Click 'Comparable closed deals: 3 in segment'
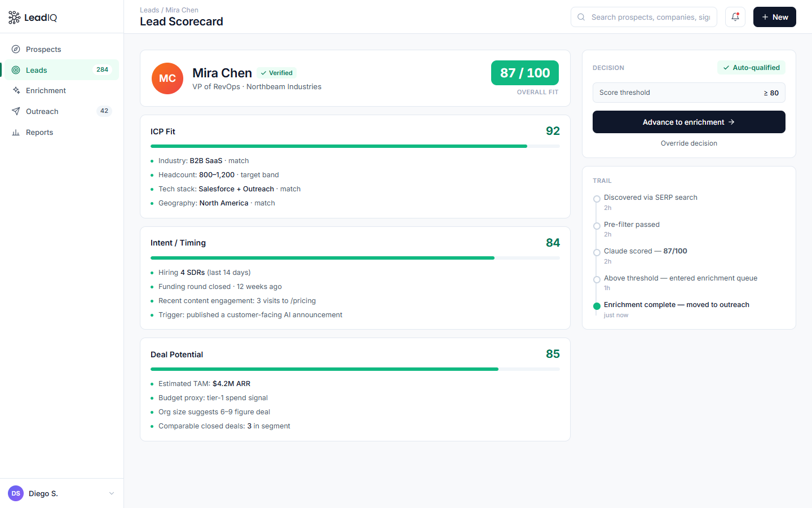The width and height of the screenshot is (812, 508). (x=224, y=426)
